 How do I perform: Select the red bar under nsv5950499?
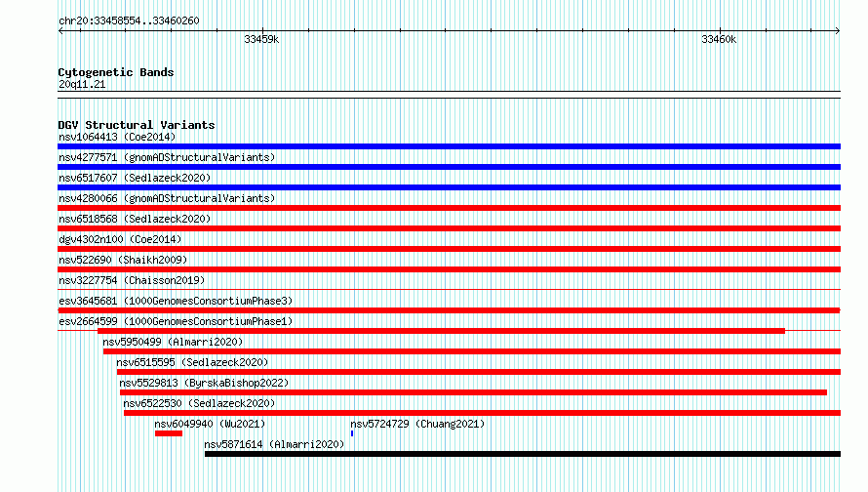point(472,351)
